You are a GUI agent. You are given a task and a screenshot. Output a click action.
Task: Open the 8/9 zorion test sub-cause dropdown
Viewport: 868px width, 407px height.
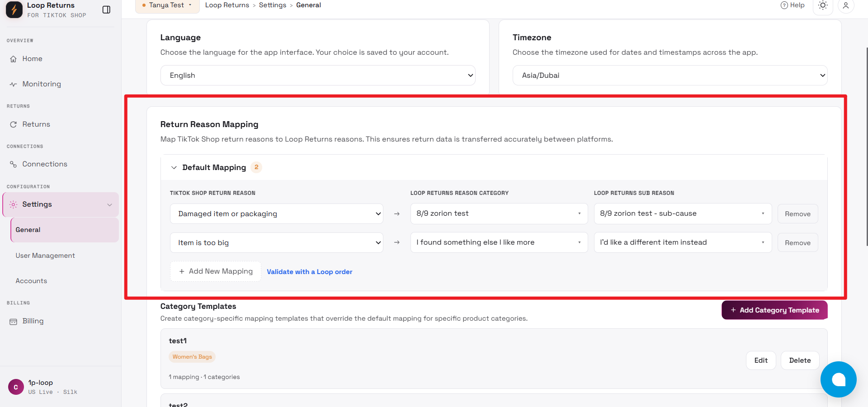pos(683,213)
